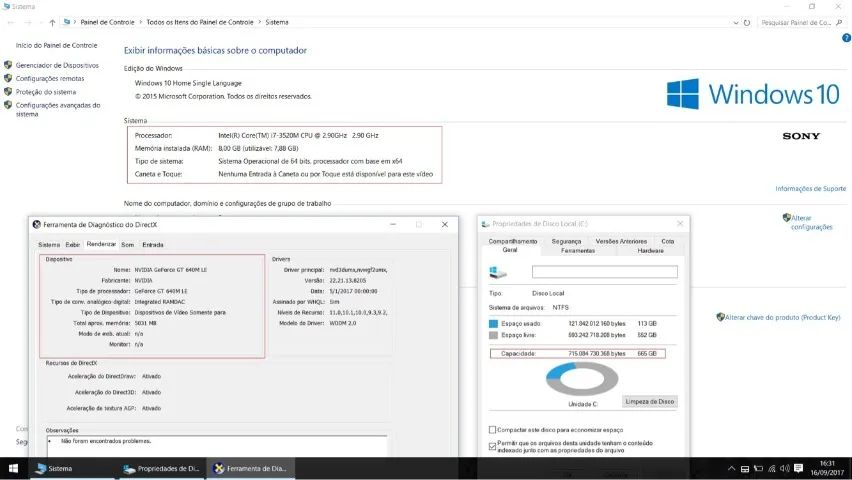The width and height of the screenshot is (852, 480).
Task: Open Configurações avançadas do sistema
Action: (58, 110)
